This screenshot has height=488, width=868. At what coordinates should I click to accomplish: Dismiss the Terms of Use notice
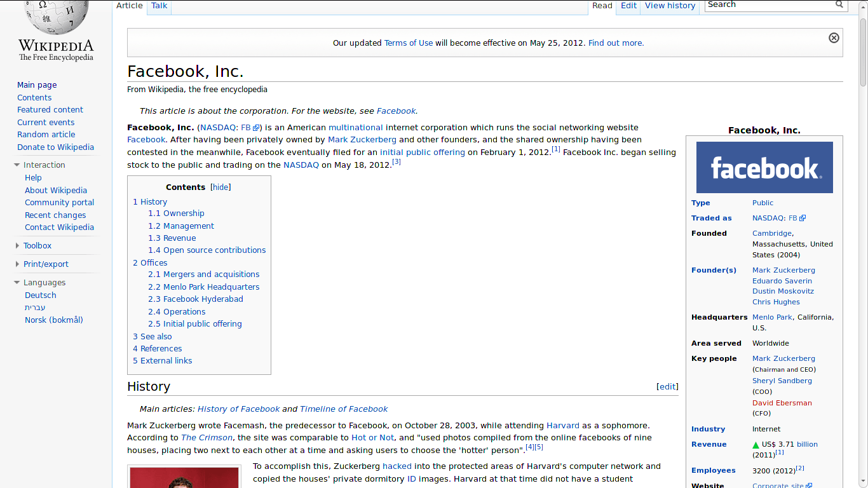(834, 38)
